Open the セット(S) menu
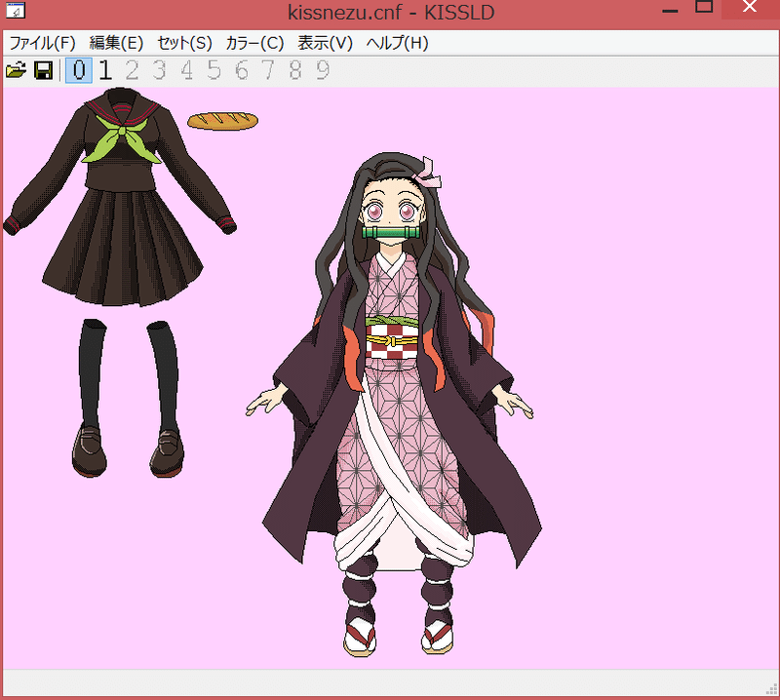 tap(184, 43)
